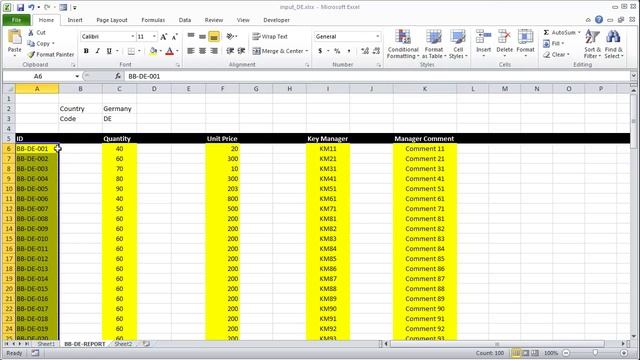Apply the red Font Color swatch

[x=170, y=51]
